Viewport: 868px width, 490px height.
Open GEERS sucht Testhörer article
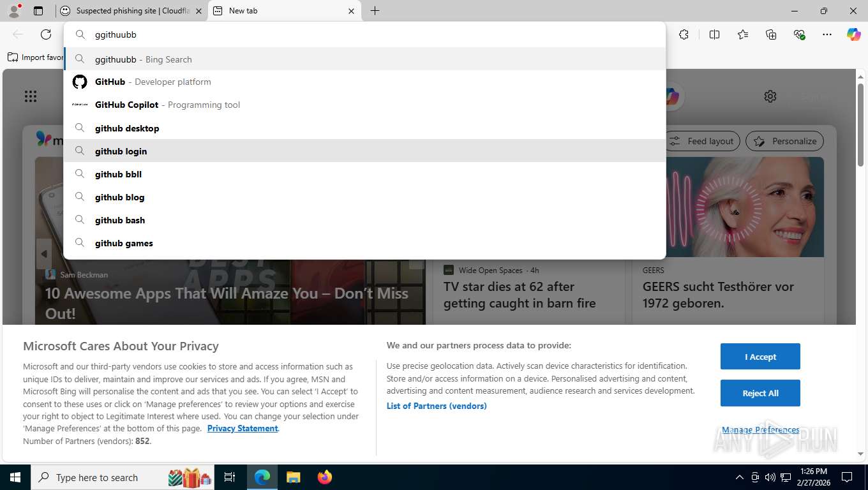pyautogui.click(x=718, y=295)
